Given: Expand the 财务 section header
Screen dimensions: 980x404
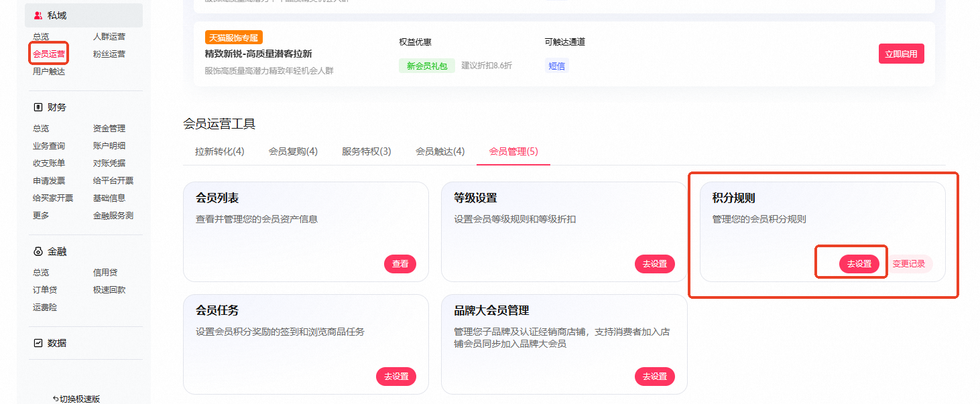Looking at the screenshot, I should 57,107.
